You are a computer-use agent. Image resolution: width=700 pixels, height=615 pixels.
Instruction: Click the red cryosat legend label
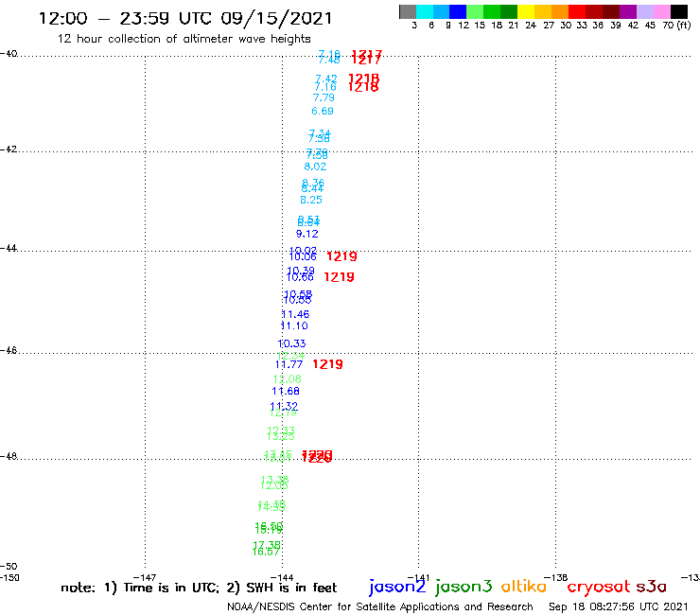click(599, 587)
